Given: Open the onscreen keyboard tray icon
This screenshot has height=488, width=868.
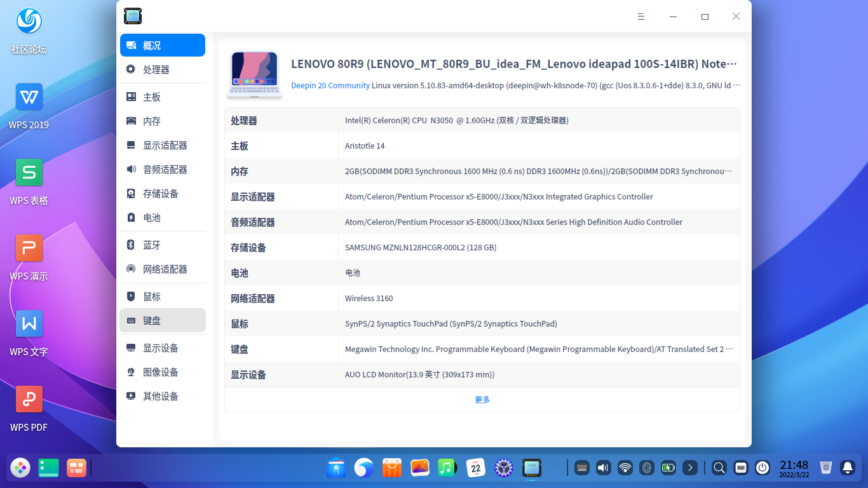Looking at the screenshot, I should tap(582, 468).
